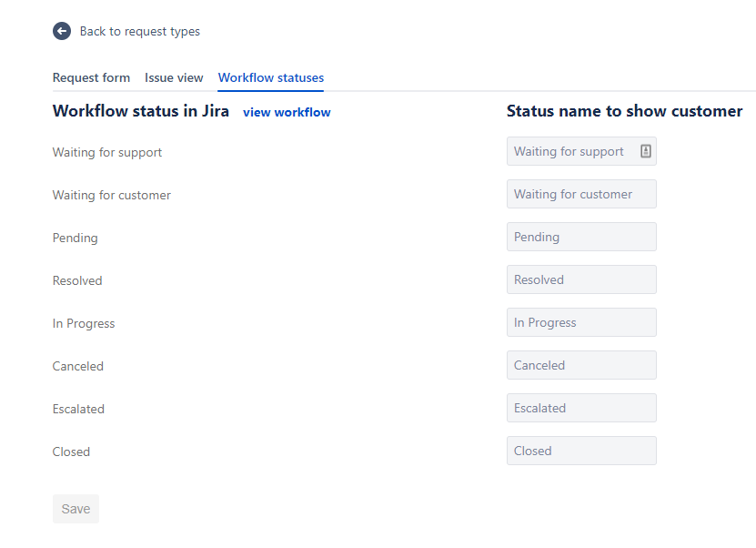Click the Waiting for support input field
This screenshot has height=548, width=756.
tap(573, 151)
